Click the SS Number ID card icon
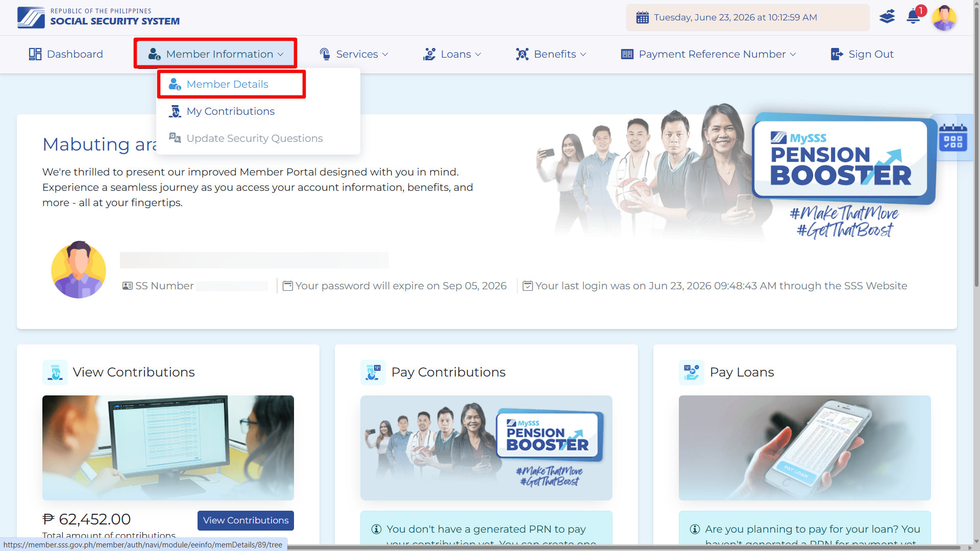The width and height of the screenshot is (980, 551). click(128, 286)
